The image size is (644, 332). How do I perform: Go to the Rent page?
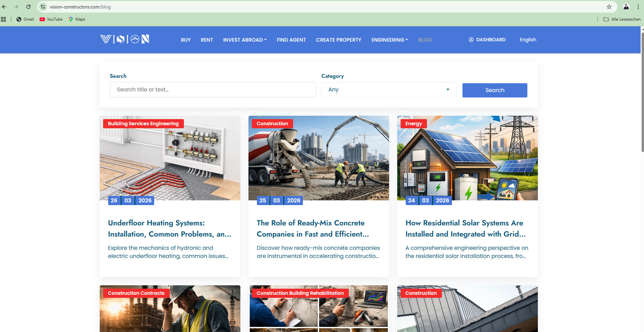(x=207, y=40)
